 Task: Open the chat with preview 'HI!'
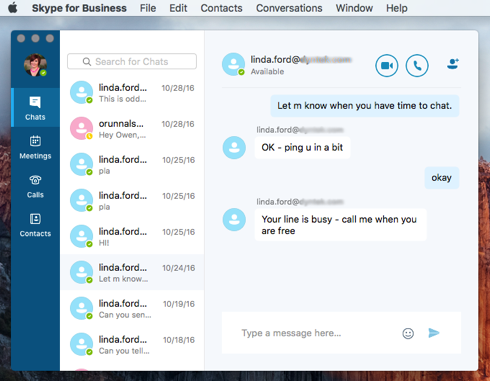pos(132,236)
